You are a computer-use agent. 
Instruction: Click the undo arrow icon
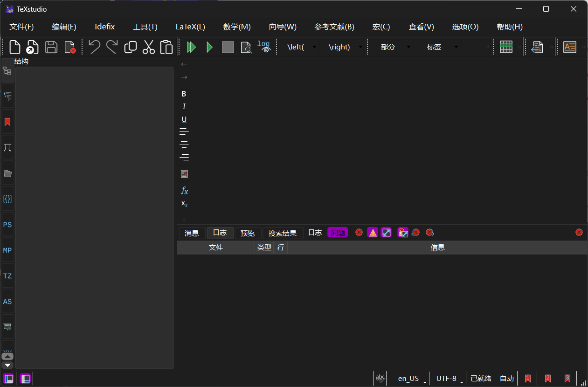(x=94, y=47)
